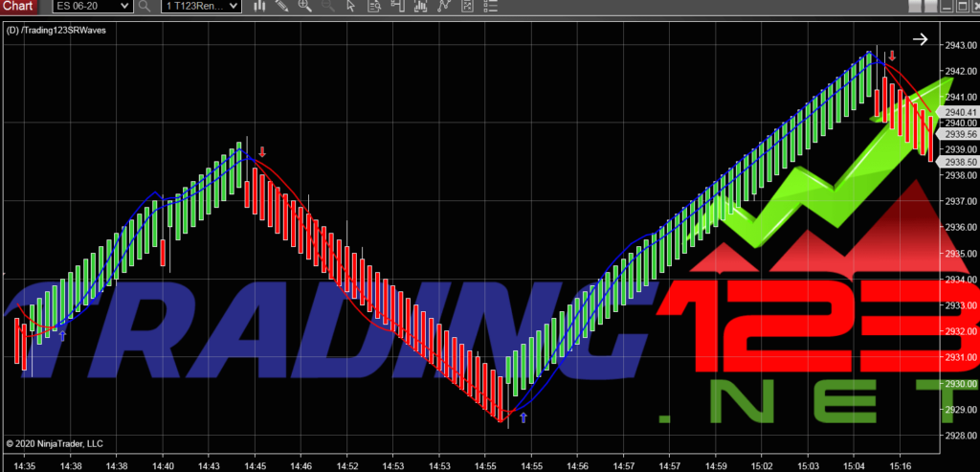Click the 2940.41 price marker
This screenshot has width=980, height=472.
(x=959, y=113)
